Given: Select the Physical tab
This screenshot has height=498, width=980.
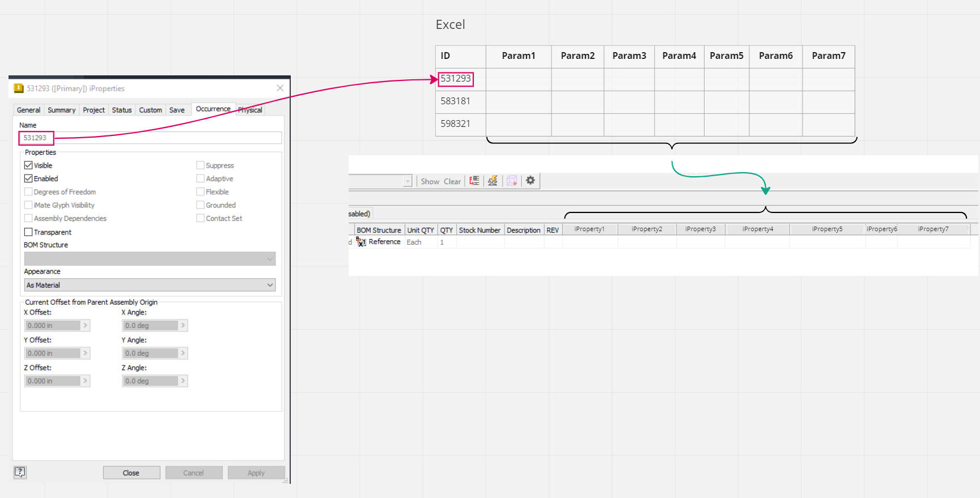Looking at the screenshot, I should (x=250, y=110).
